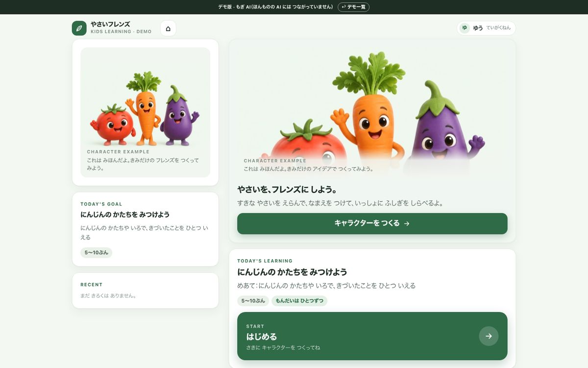The height and width of the screenshot is (368, 588).
Task: Click the もんだいは ひとつずつ tag
Action: [x=299, y=301]
